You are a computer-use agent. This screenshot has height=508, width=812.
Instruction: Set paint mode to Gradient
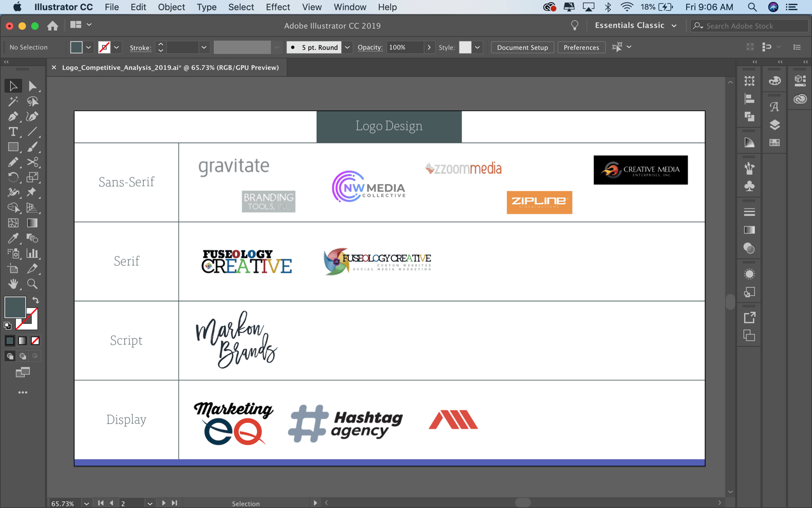click(22, 341)
